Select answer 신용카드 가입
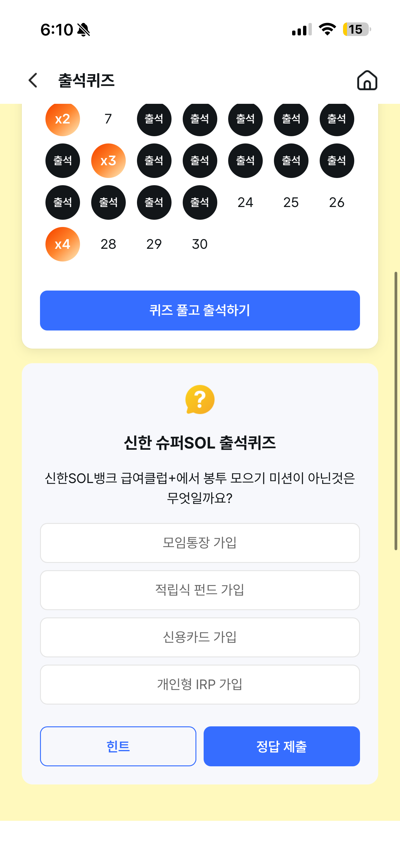The width and height of the screenshot is (400, 868). pyautogui.click(x=200, y=637)
